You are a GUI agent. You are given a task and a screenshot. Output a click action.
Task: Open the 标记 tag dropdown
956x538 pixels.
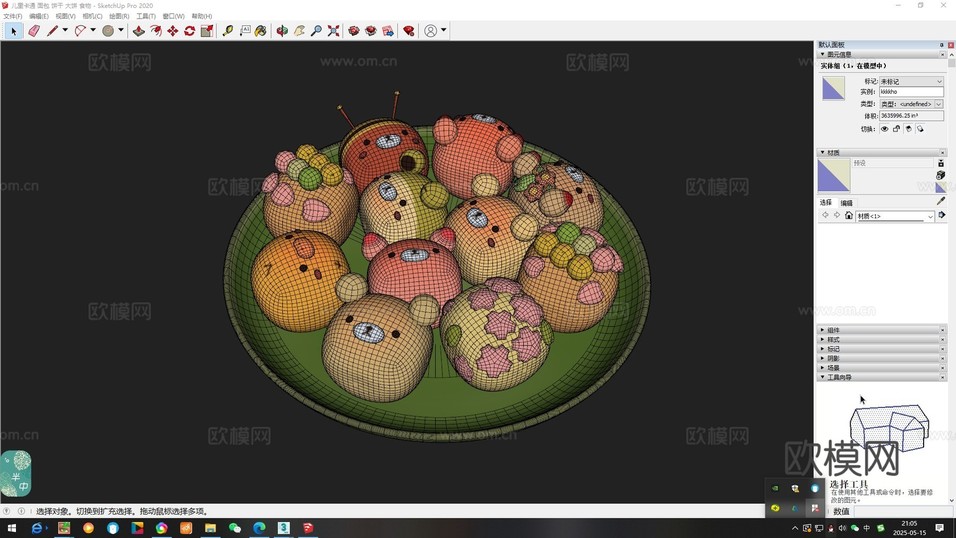tap(911, 81)
